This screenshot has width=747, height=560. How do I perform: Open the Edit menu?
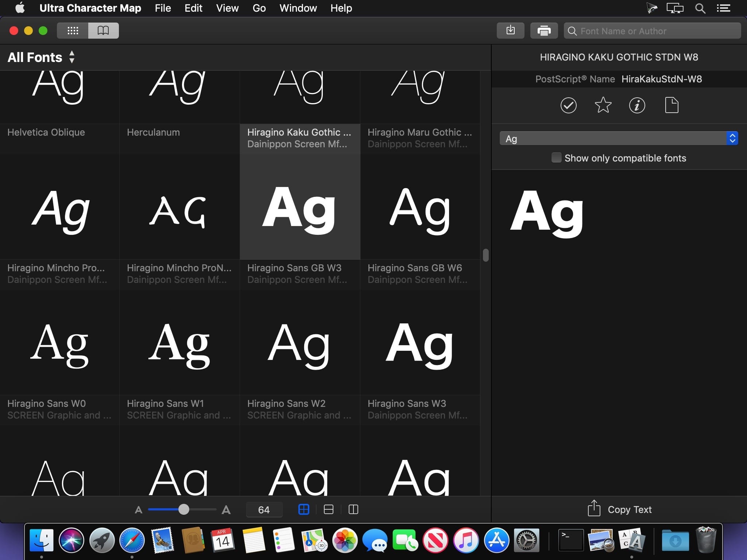click(193, 8)
